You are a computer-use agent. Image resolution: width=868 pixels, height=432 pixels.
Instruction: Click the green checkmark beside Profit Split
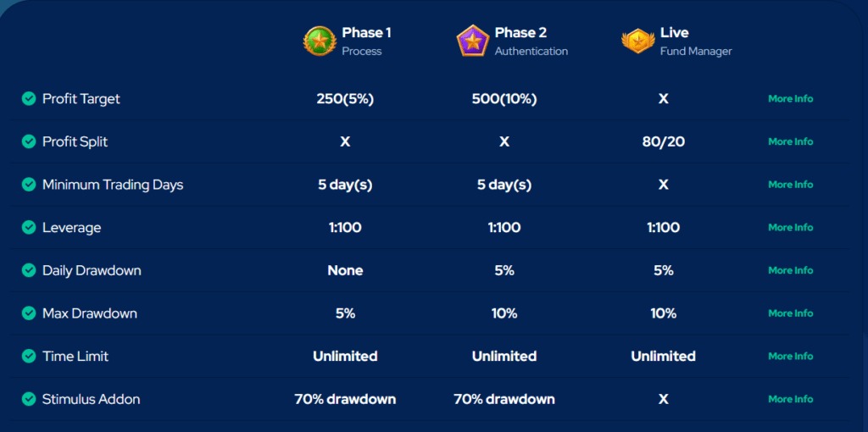tap(29, 141)
